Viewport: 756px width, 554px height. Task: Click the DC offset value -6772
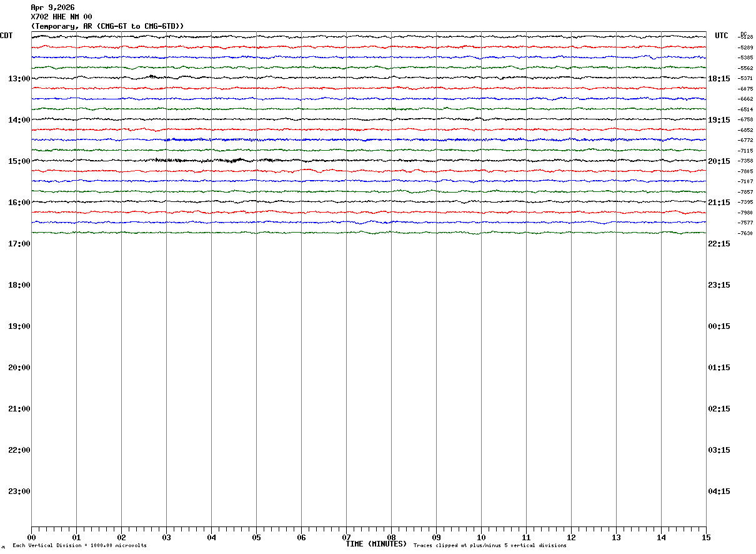click(745, 140)
